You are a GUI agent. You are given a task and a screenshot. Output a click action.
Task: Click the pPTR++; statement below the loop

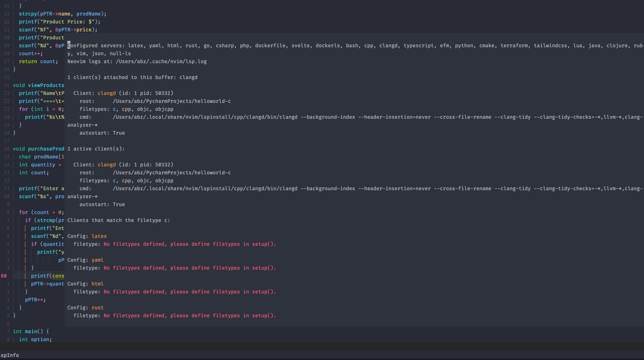click(35, 299)
